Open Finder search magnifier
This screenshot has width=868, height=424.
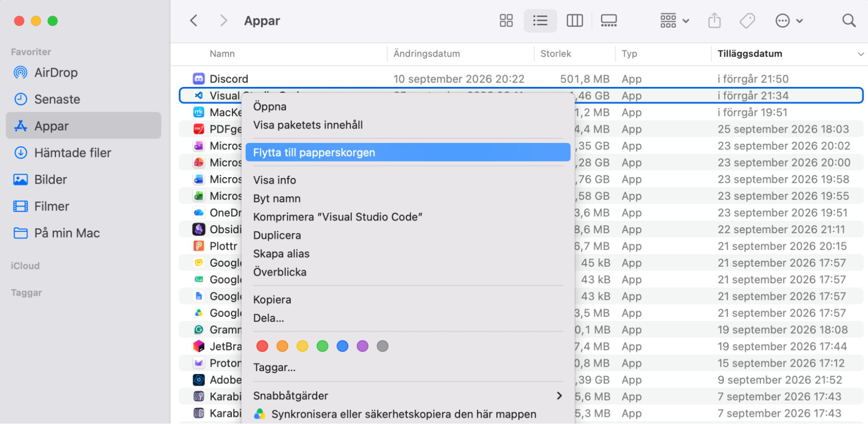(x=848, y=20)
